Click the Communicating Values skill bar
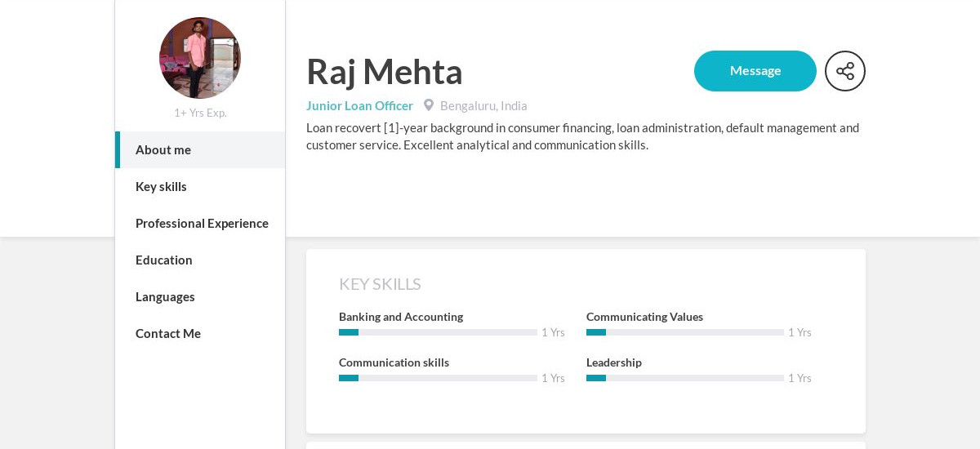980x449 pixels. (685, 332)
